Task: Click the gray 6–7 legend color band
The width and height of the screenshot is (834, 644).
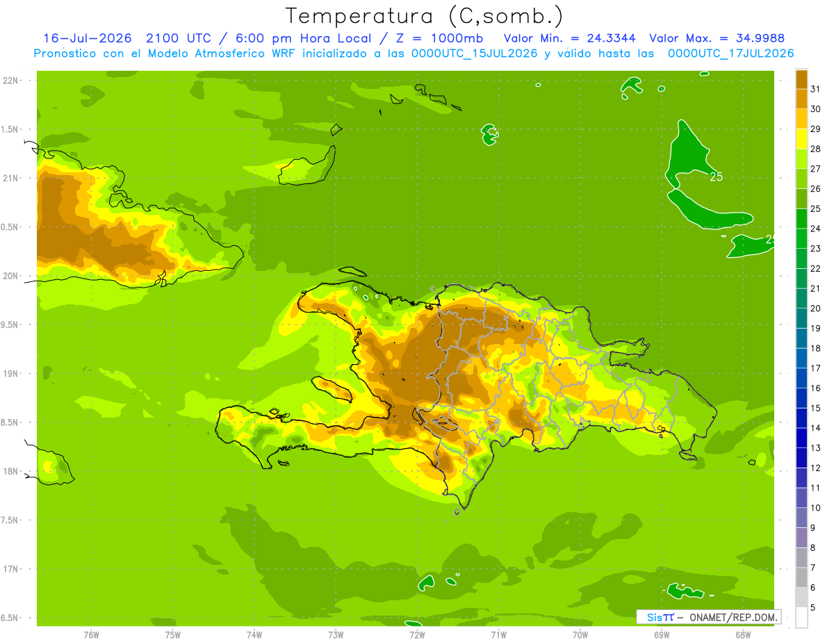Action: pos(801,577)
